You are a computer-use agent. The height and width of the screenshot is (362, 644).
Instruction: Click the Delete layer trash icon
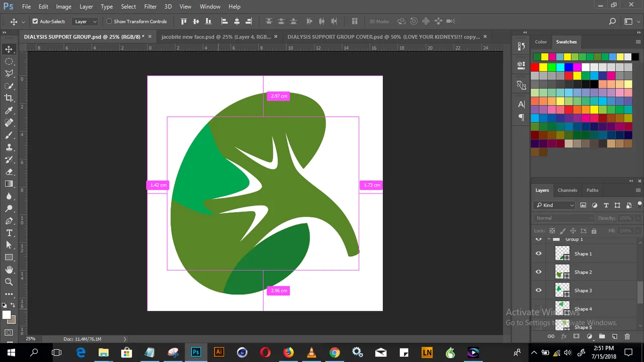627,336
